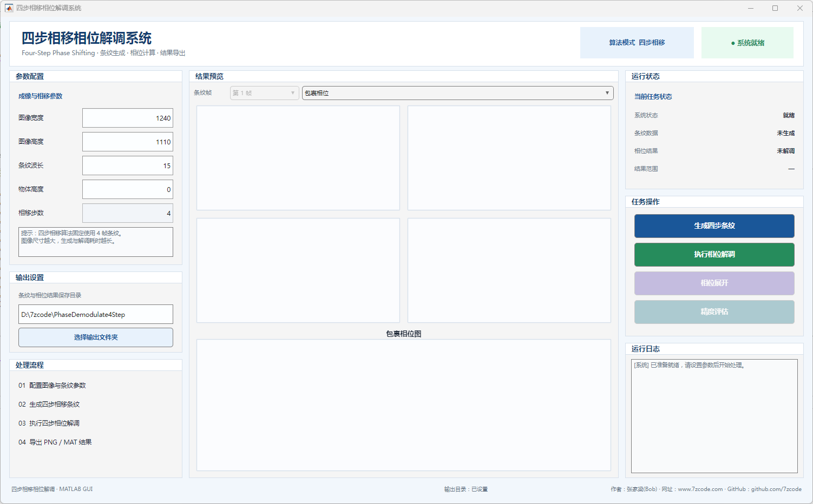Click the top-right fringe preview panel
Screen dimensions: 813x504
click(x=509, y=158)
